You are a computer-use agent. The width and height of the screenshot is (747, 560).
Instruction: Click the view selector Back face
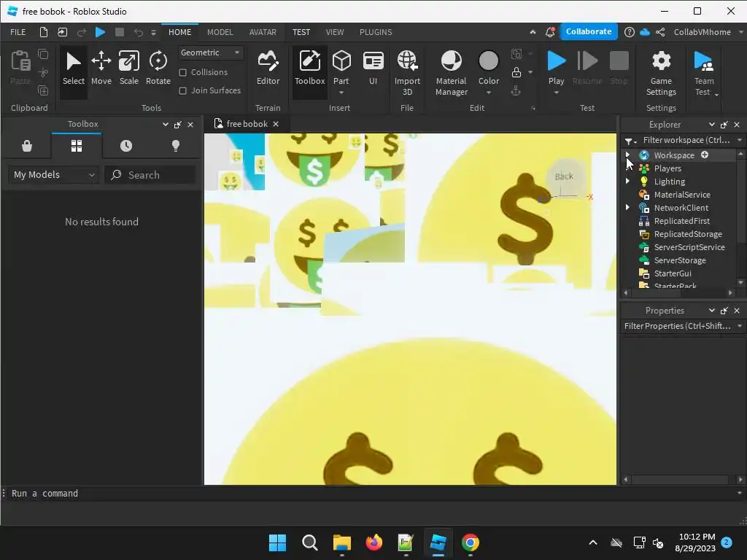click(x=564, y=176)
